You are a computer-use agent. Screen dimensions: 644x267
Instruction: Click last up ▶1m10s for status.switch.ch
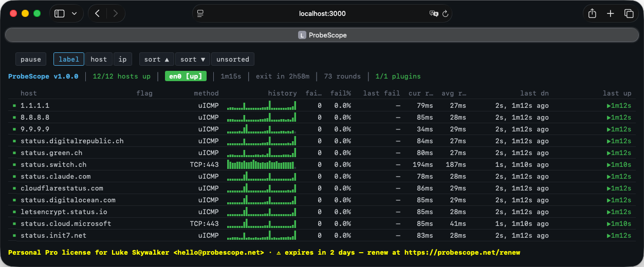click(x=619, y=165)
